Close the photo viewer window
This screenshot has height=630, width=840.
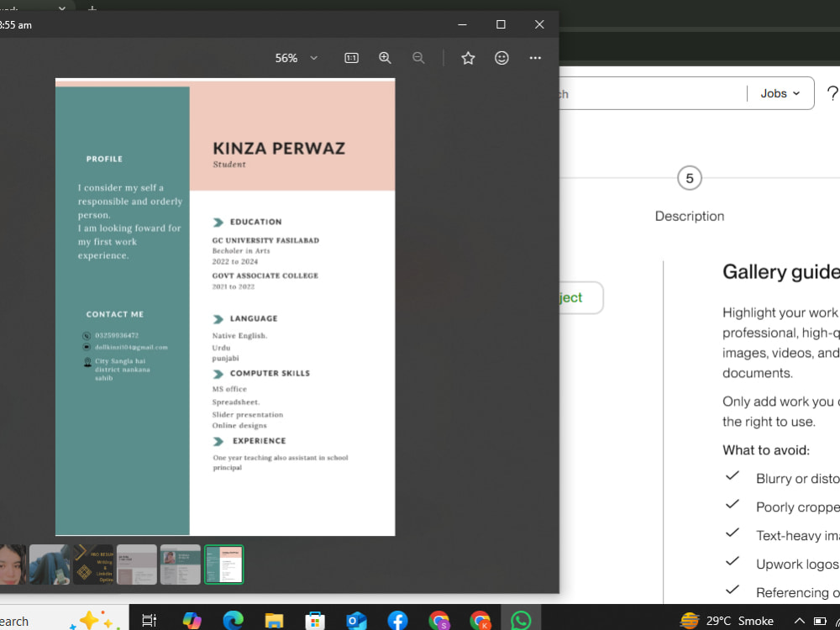point(539,24)
